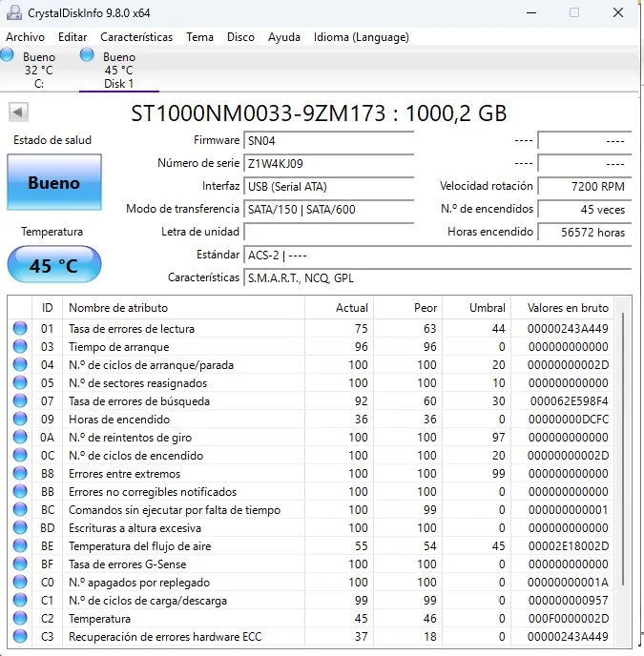
Task: Click raw value 00000000DCFC
Action: [x=569, y=420]
